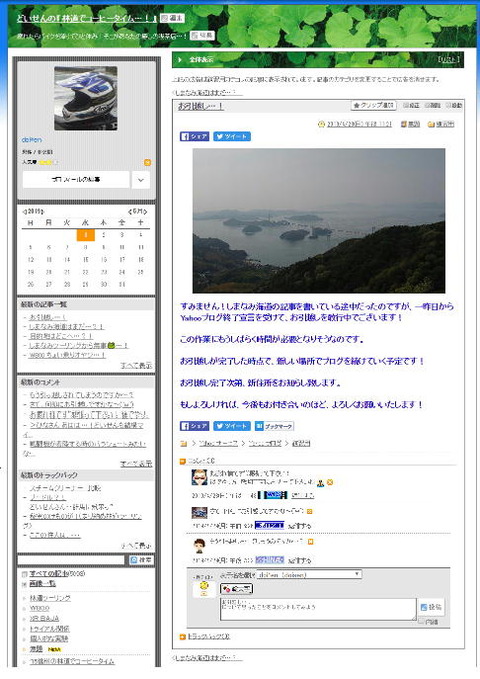Click Facebook share button below article text
Image resolution: width=480 pixels, height=679 pixels.
coord(194,426)
